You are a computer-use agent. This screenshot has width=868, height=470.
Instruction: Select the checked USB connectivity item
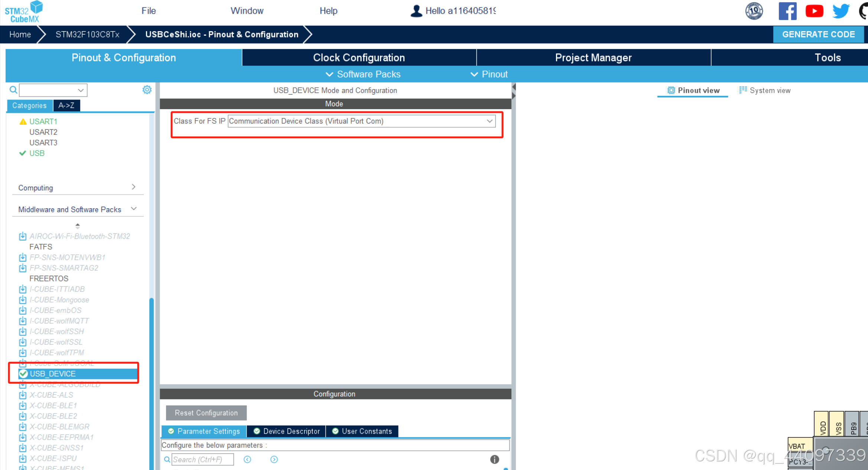(37, 153)
